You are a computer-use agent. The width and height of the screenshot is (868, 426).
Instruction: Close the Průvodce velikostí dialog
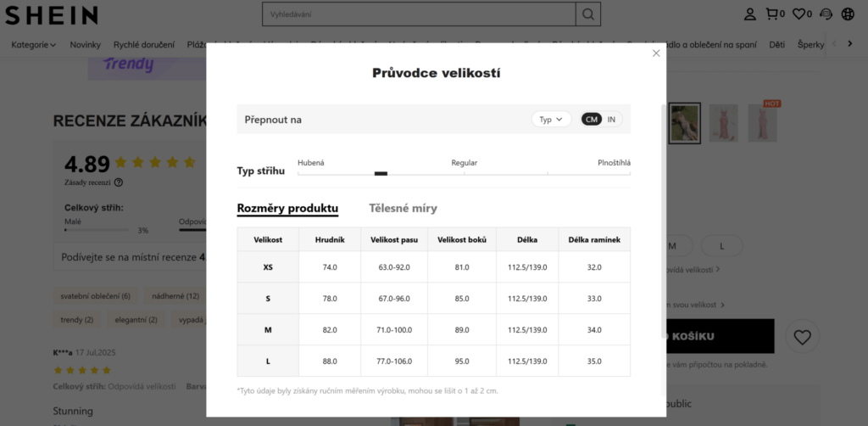(x=656, y=53)
